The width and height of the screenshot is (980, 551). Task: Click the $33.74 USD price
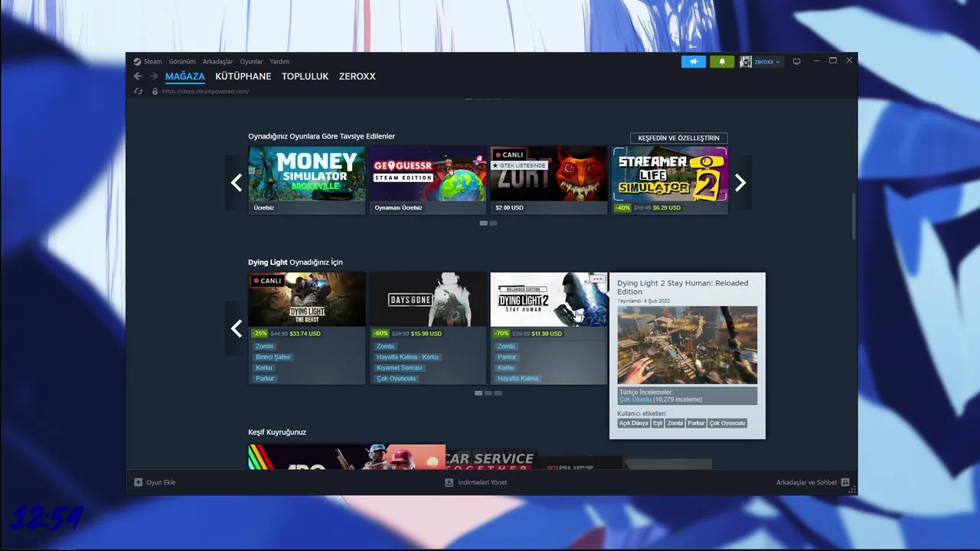pyautogui.click(x=305, y=334)
